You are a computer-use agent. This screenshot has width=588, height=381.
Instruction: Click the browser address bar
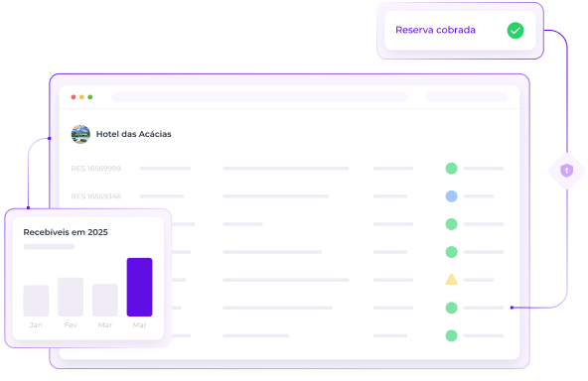[259, 97]
